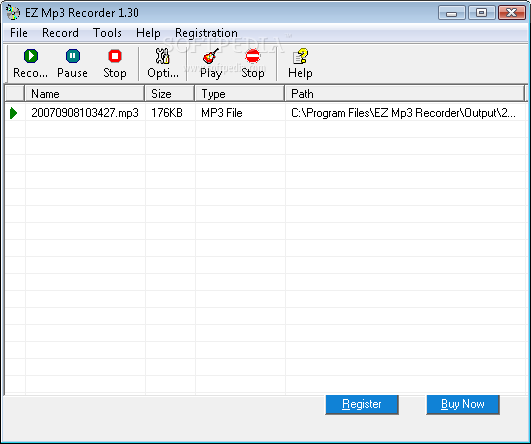Sort the list by the Type column header
The width and height of the screenshot is (531, 444).
(239, 93)
